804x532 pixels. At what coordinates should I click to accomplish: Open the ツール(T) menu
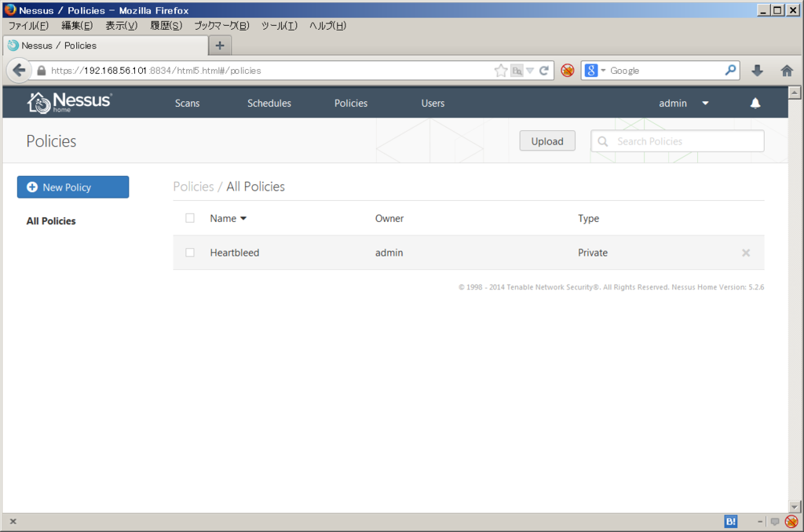tap(279, 26)
